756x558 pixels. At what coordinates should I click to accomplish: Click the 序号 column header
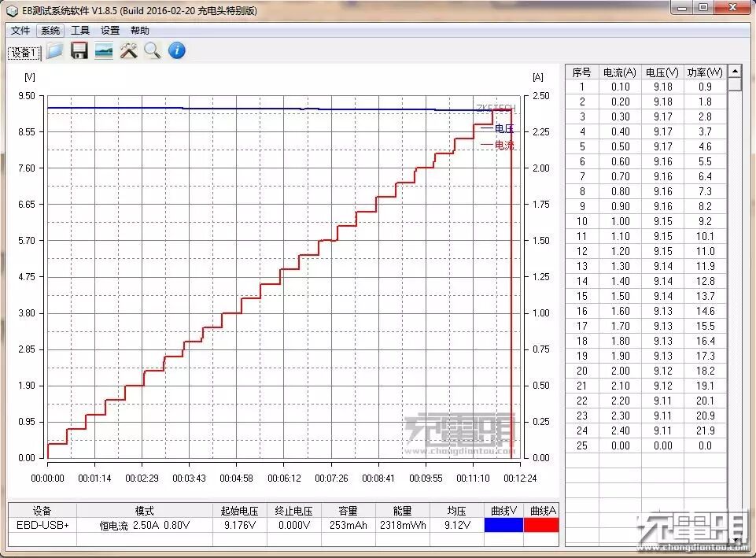coord(581,72)
